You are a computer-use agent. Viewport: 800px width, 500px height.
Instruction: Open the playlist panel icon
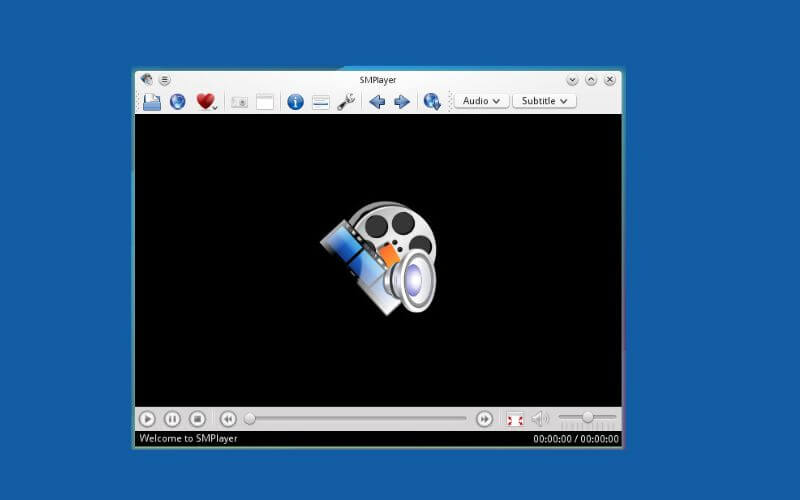pyautogui.click(x=321, y=101)
